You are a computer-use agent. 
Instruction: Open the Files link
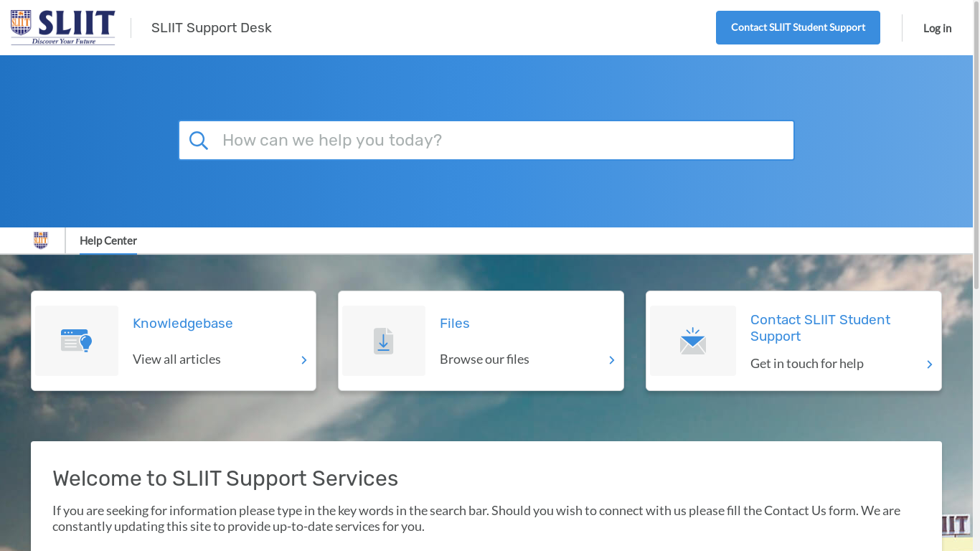click(455, 324)
